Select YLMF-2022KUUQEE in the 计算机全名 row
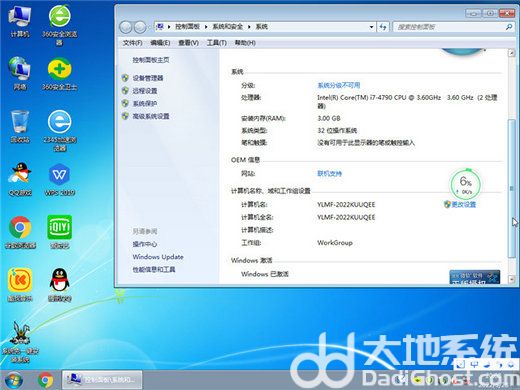Screen dimensions: 520x390 [346, 217]
